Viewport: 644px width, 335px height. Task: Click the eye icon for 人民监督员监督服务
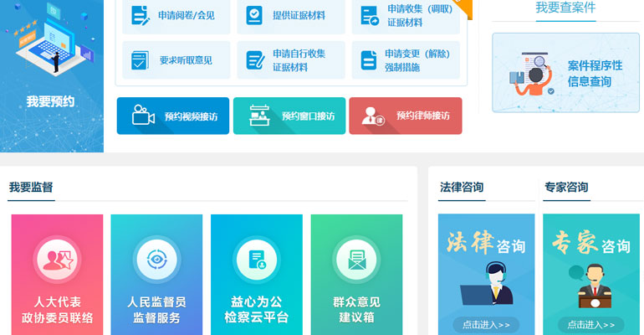point(157,260)
